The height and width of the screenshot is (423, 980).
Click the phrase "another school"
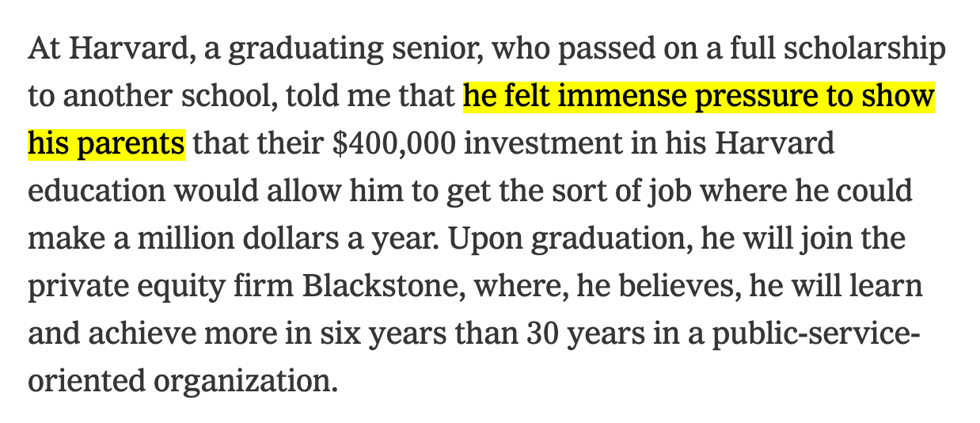click(168, 97)
